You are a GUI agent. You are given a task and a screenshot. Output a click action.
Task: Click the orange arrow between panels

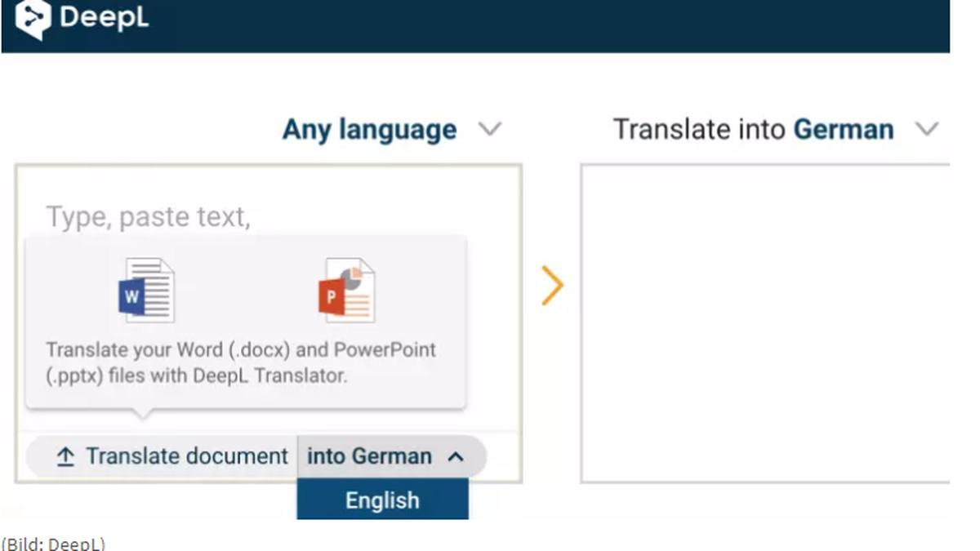pyautogui.click(x=553, y=286)
